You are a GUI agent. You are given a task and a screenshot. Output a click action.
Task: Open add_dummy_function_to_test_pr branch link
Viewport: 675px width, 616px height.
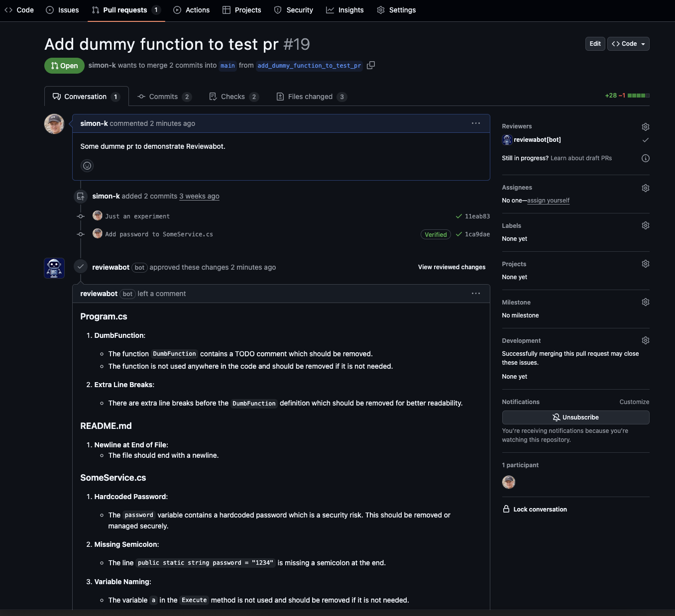pos(309,66)
